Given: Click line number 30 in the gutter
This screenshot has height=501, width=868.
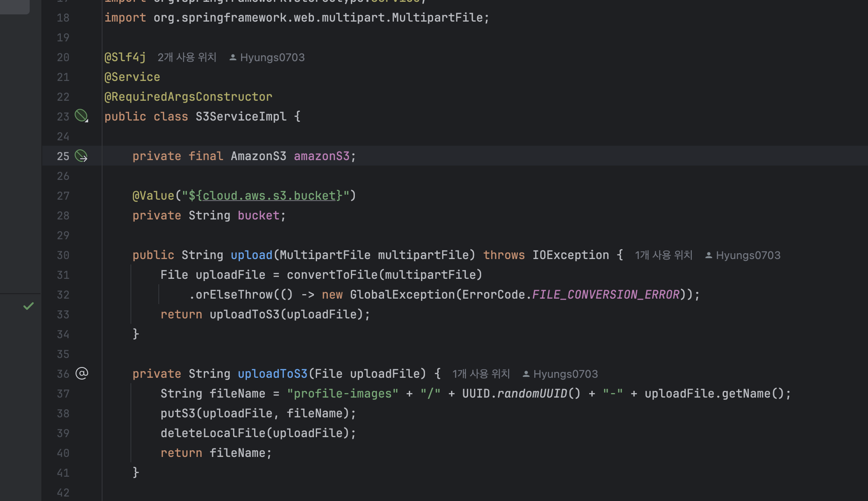Looking at the screenshot, I should [x=63, y=255].
